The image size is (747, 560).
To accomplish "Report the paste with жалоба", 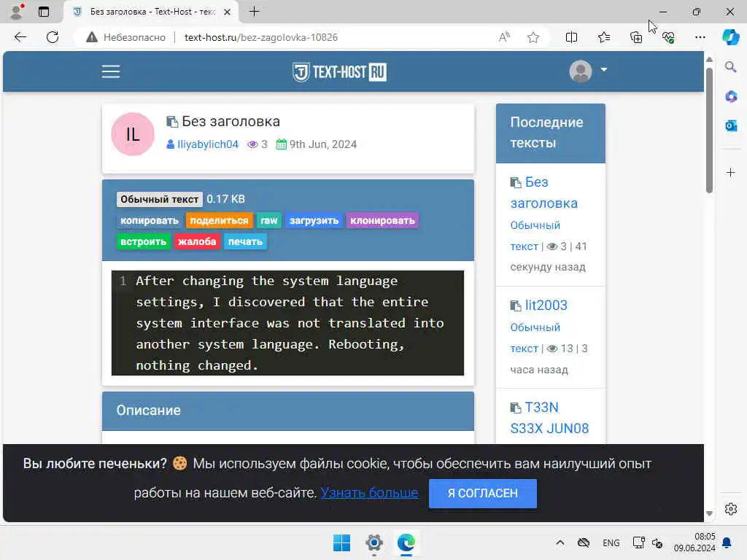I will click(x=197, y=241).
